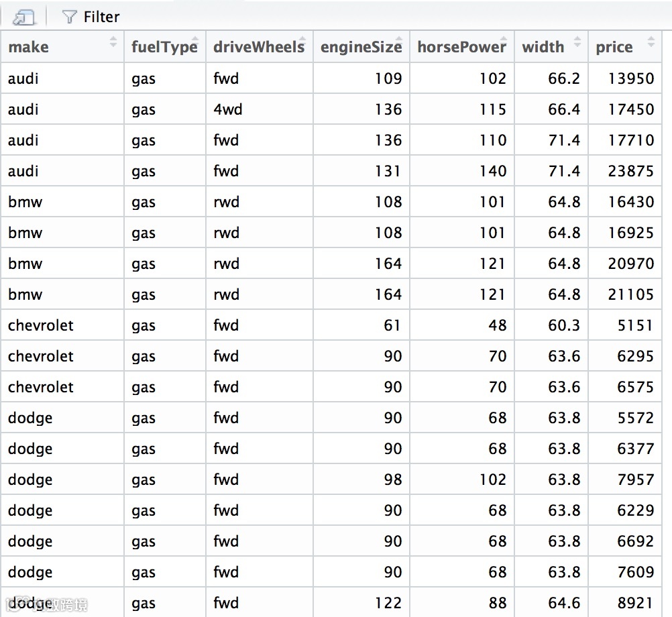Select the price cell 6295

625,356
